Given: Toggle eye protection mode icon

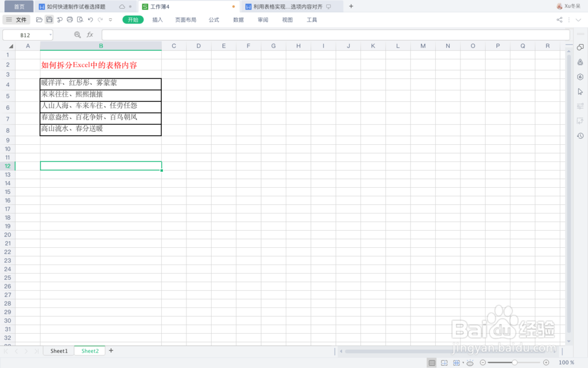Looking at the screenshot, I should [470, 362].
